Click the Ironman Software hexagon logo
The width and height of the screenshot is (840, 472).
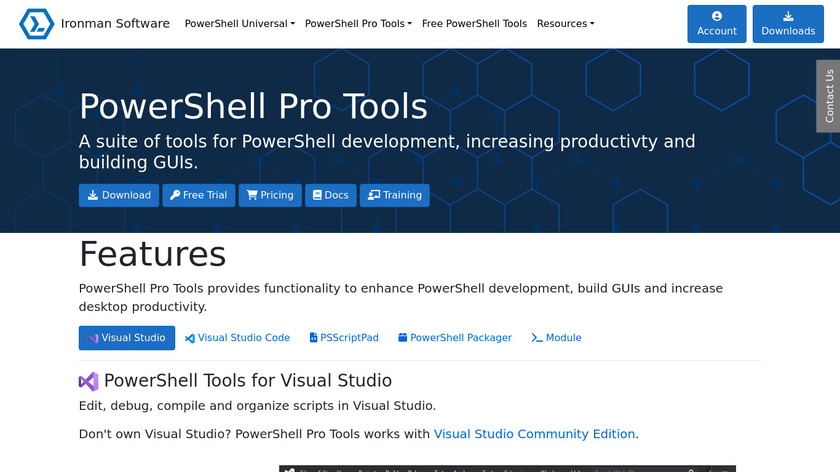(37, 24)
